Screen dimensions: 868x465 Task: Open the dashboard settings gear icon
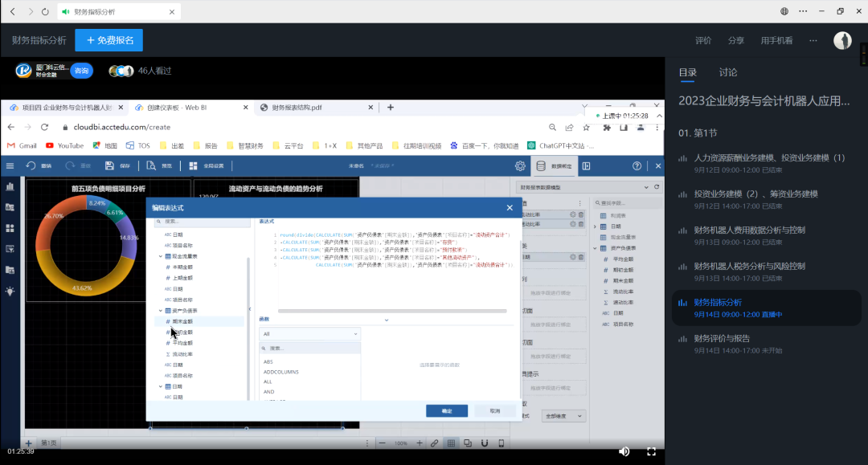[x=520, y=166]
